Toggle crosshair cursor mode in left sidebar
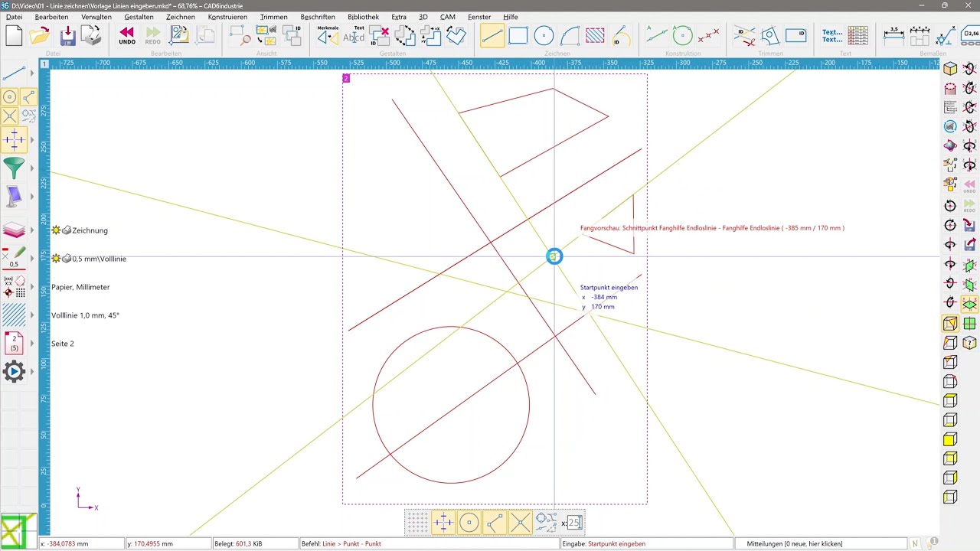980x551 pixels. click(14, 139)
